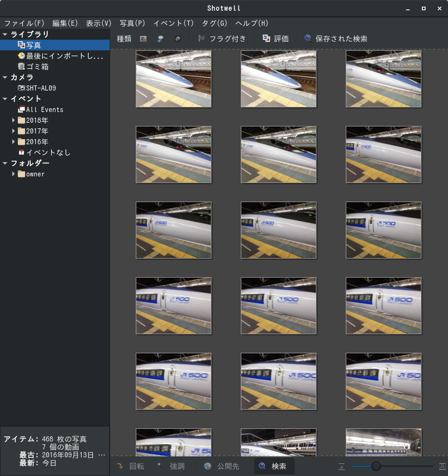The width and height of the screenshot is (448, 476).
Task: Maximize the Shotwell window
Action: [x=424, y=8]
